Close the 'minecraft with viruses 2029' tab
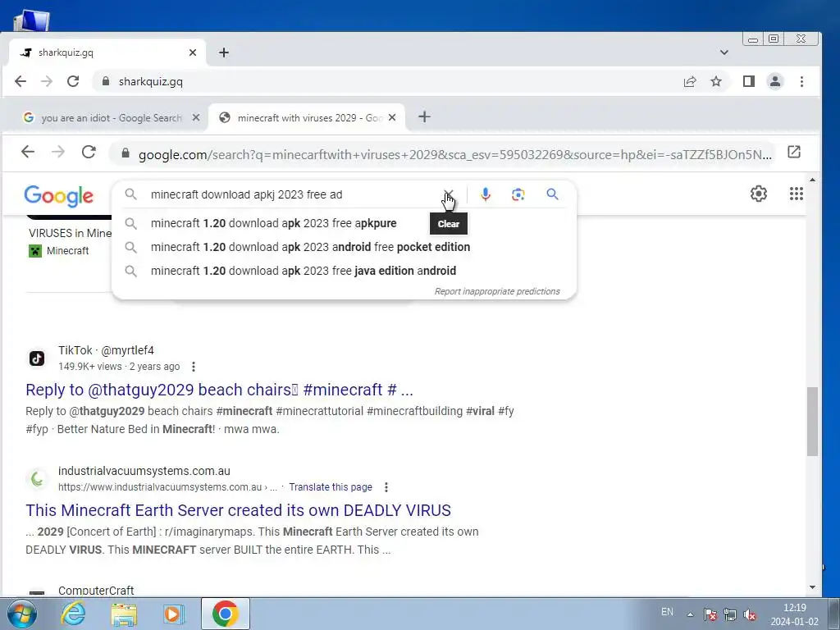840x630 pixels. point(392,117)
